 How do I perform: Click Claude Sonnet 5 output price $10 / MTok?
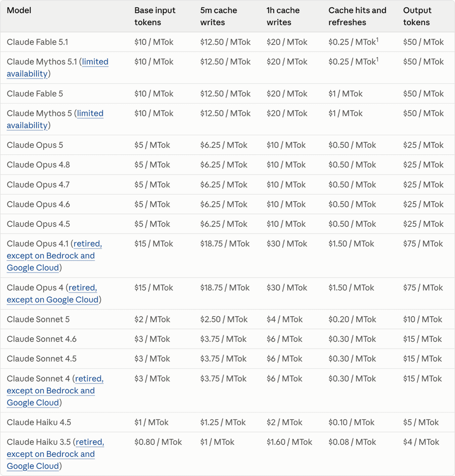[423, 319]
